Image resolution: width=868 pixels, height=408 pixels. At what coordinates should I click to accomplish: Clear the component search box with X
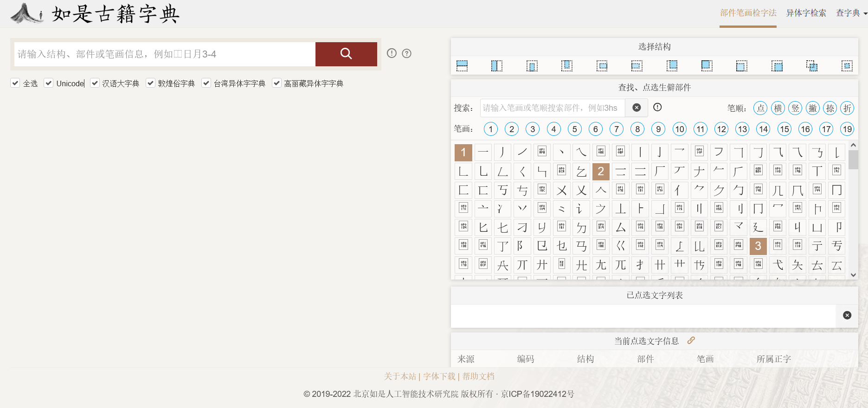coord(637,108)
